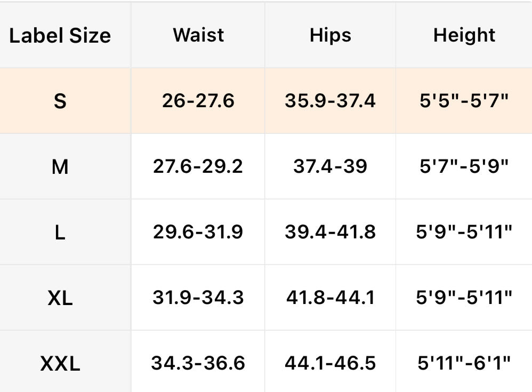Image resolution: width=532 pixels, height=392 pixels.
Task: Click the hips value 44.1-46.5
Action: [x=331, y=363]
